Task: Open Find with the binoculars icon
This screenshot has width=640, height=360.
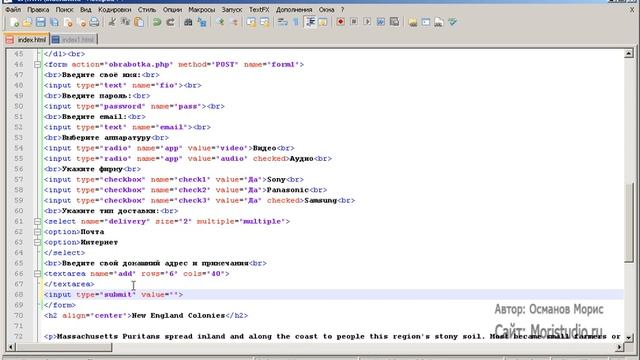Action: click(x=188, y=22)
